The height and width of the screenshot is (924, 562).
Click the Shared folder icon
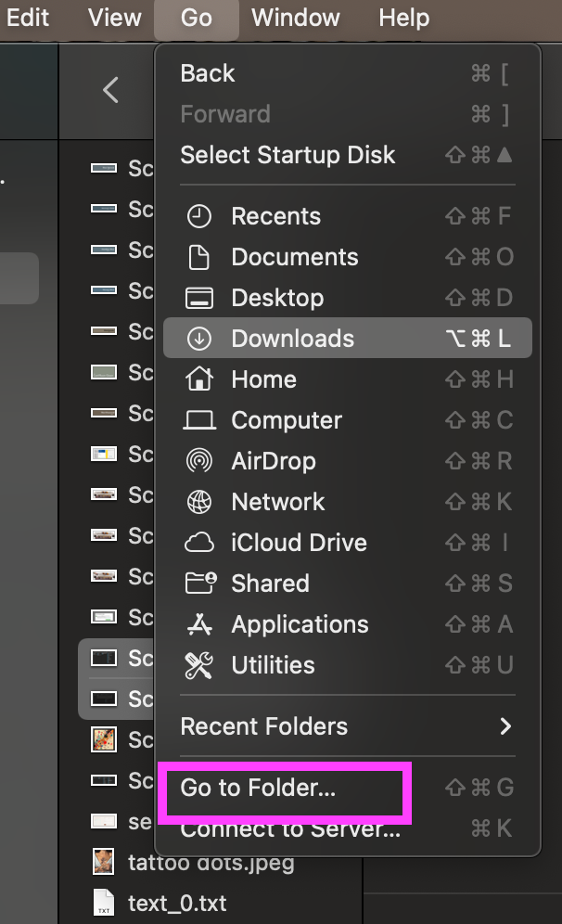[x=199, y=584]
